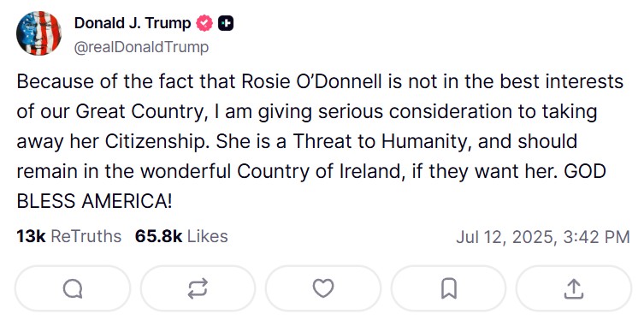Click the word "Citizenship" in the post
Screen dimensions: 644x326
point(155,141)
